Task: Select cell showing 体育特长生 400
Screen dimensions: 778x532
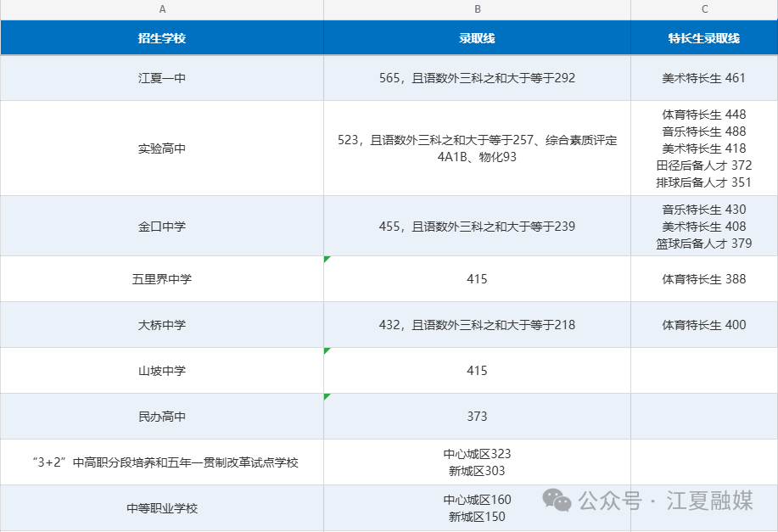Action: (x=704, y=325)
